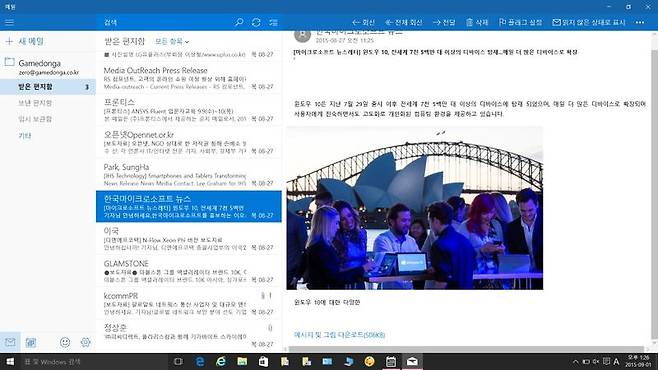Open the hamburger navigation menu
Image resolution: width=658 pixels, height=370 pixels.
(x=9, y=22)
